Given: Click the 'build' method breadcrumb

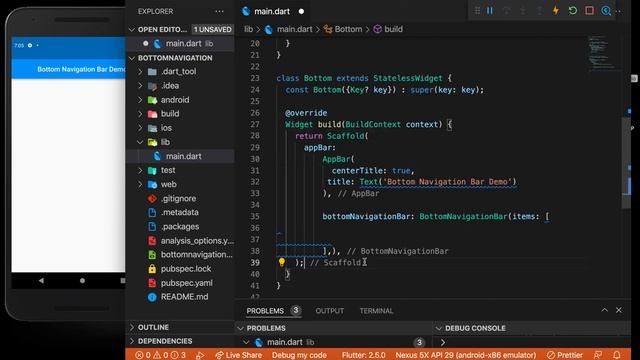Looking at the screenshot, I should [388, 29].
